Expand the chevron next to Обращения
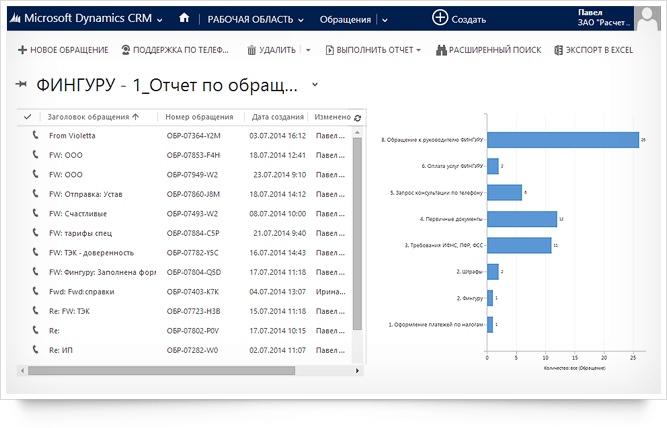This screenshot has height=428, width=667. 385,20
